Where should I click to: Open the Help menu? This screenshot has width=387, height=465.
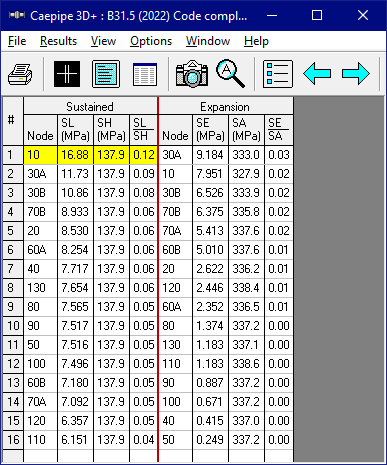coord(256,41)
